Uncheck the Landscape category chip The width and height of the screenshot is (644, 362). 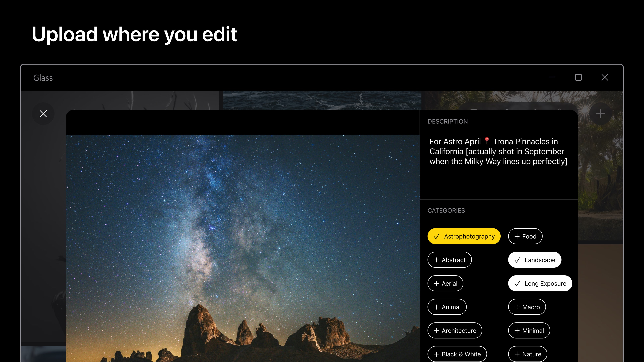[535, 260]
